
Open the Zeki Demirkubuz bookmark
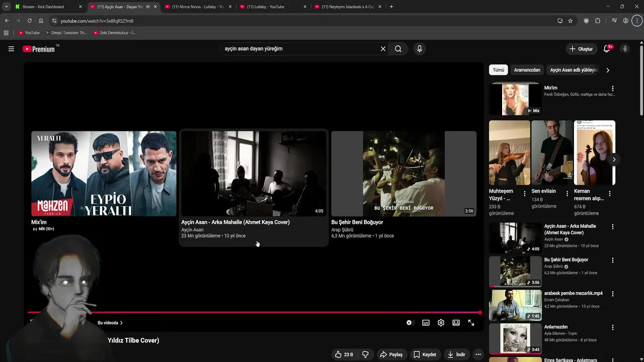(114, 33)
